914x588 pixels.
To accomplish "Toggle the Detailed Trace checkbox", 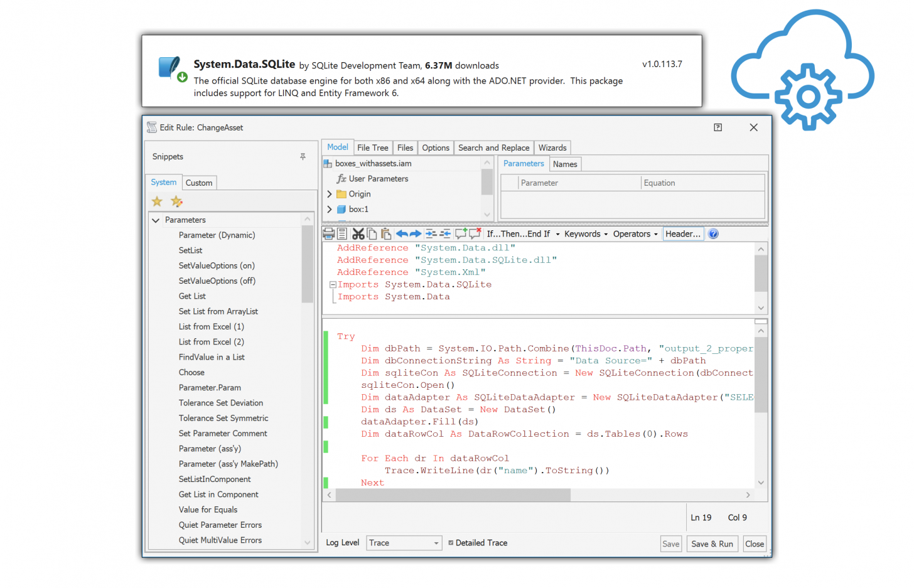I will click(451, 543).
